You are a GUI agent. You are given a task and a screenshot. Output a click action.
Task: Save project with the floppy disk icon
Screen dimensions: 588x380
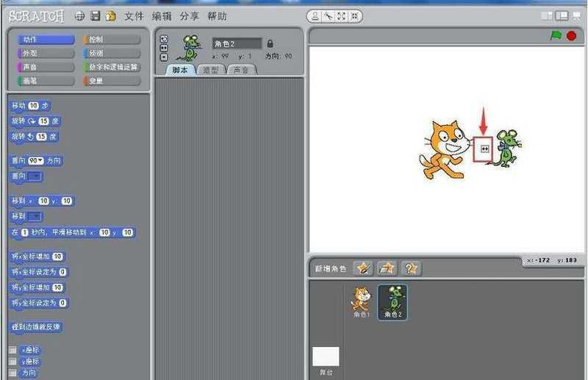(x=96, y=15)
